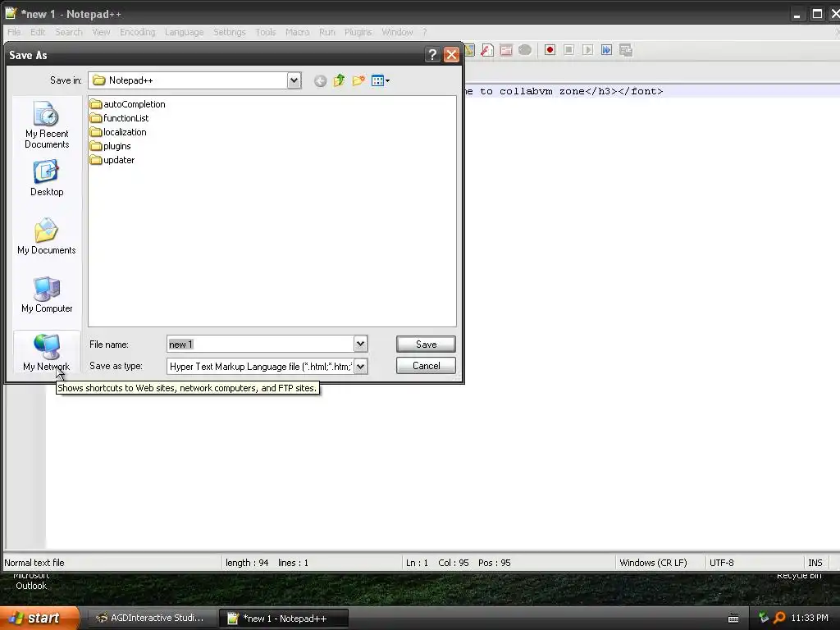Create a new folder in Save As
Viewport: 840px width, 630px height.
(358, 80)
